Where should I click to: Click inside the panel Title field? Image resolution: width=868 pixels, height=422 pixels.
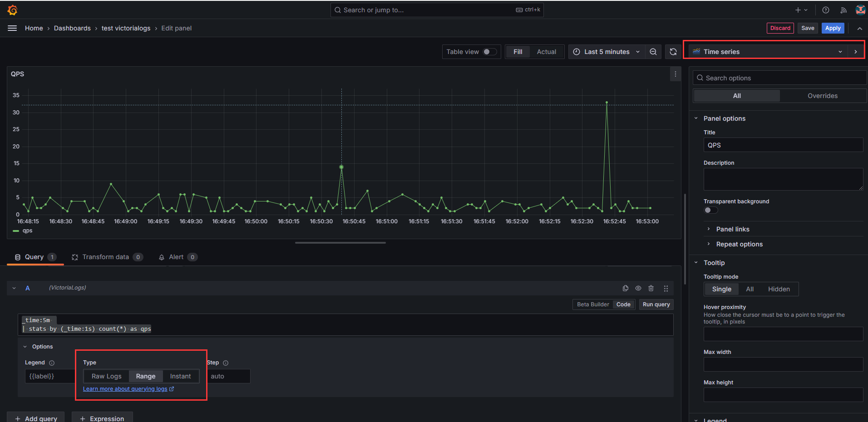[783, 145]
